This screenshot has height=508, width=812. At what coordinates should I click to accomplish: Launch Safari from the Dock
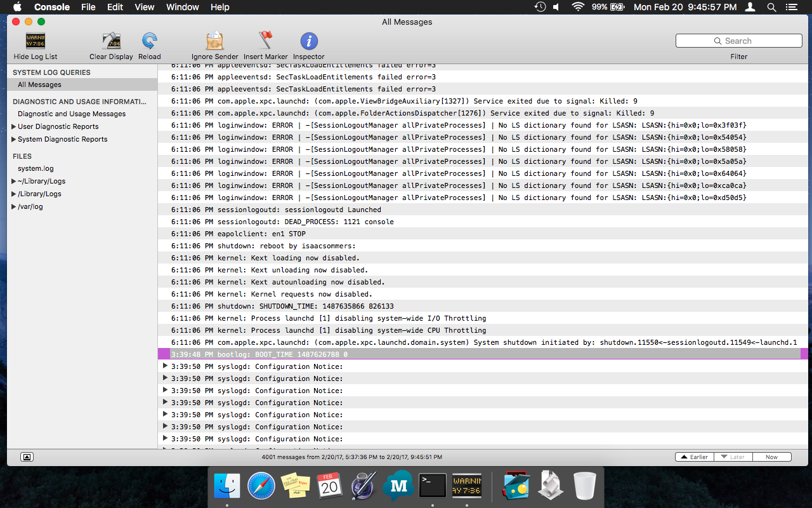[261, 486]
